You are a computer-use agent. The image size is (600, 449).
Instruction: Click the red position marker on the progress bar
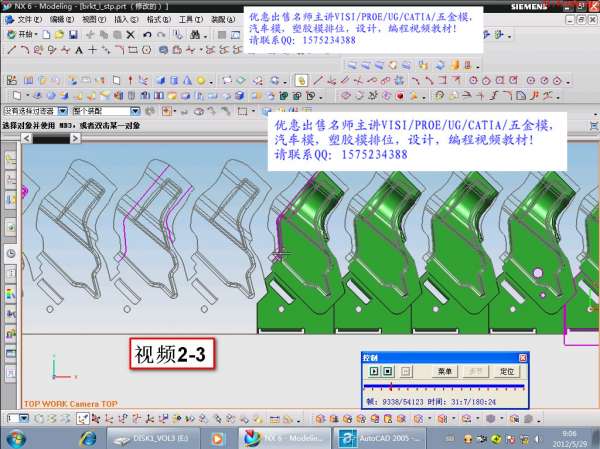[x=391, y=387]
